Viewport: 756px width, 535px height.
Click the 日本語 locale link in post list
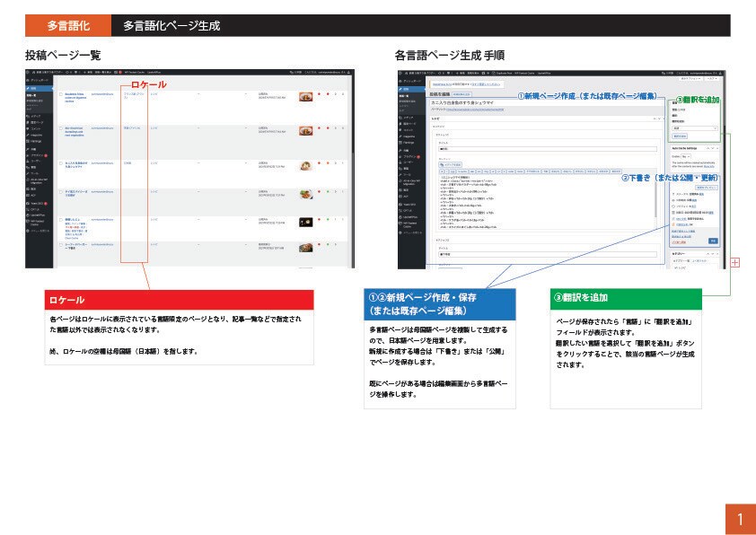pyautogui.click(x=127, y=162)
